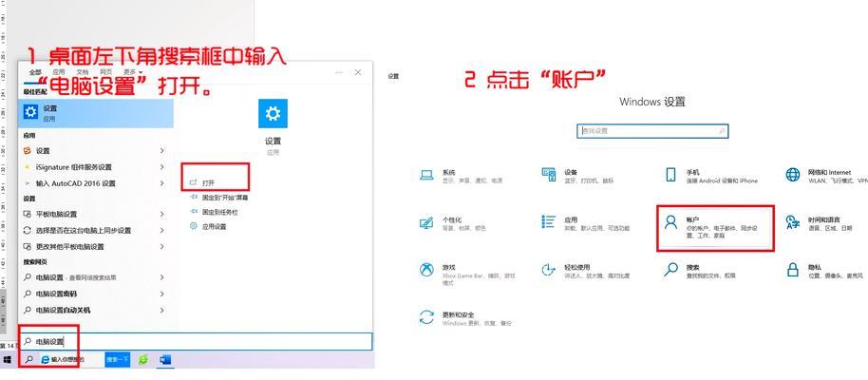The width and height of the screenshot is (868, 380).
Task: Open the 游戏 Xbox gaming icon
Action: [x=426, y=270]
